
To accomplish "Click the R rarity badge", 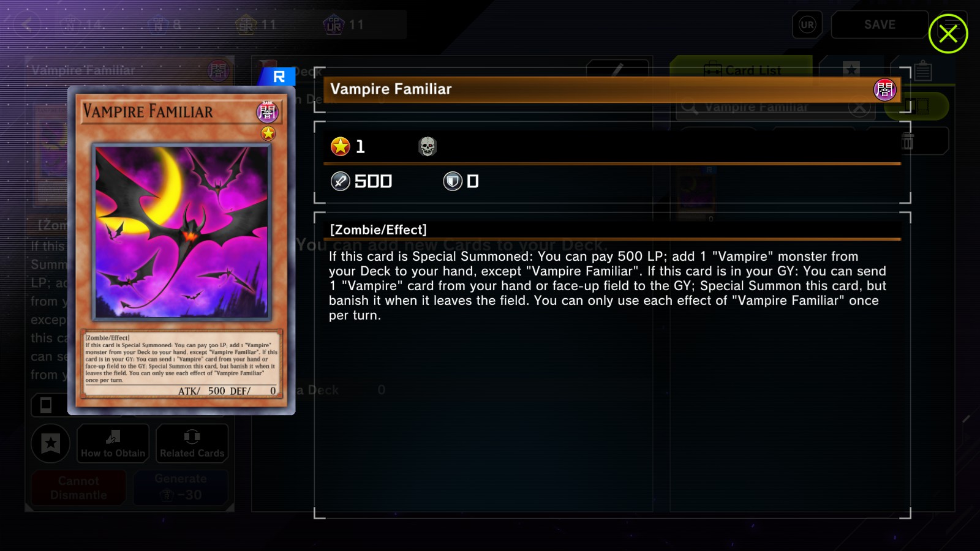I will click(278, 77).
